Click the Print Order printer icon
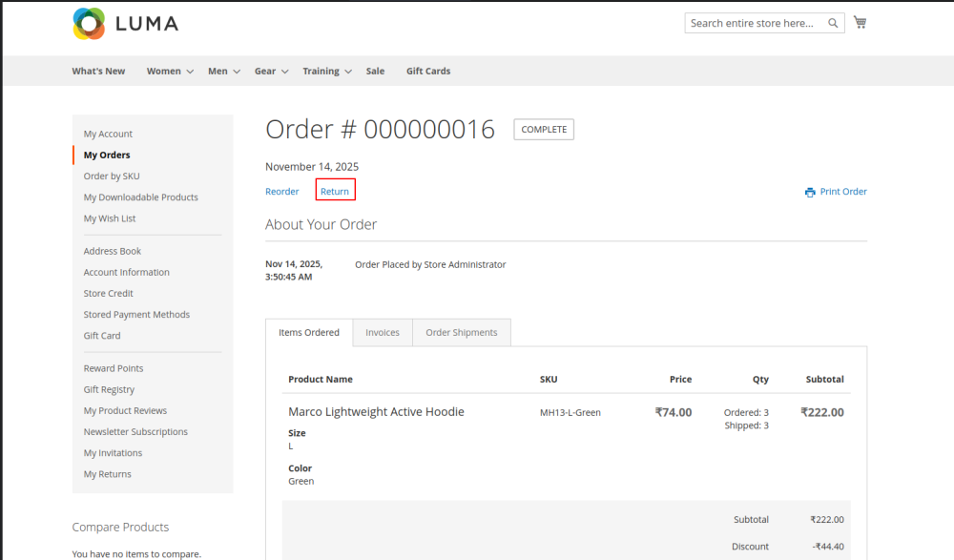The height and width of the screenshot is (560, 954). 810,192
